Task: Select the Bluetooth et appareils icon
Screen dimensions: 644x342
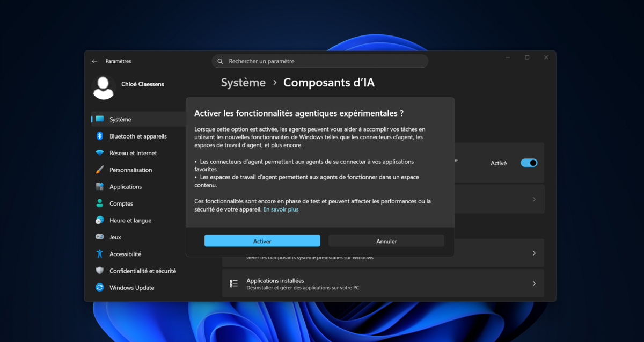Action: pyautogui.click(x=100, y=136)
